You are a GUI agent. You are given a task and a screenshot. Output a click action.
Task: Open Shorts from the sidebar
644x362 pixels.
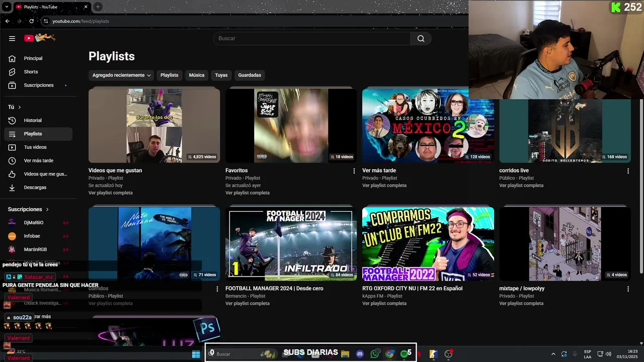pyautogui.click(x=38, y=72)
